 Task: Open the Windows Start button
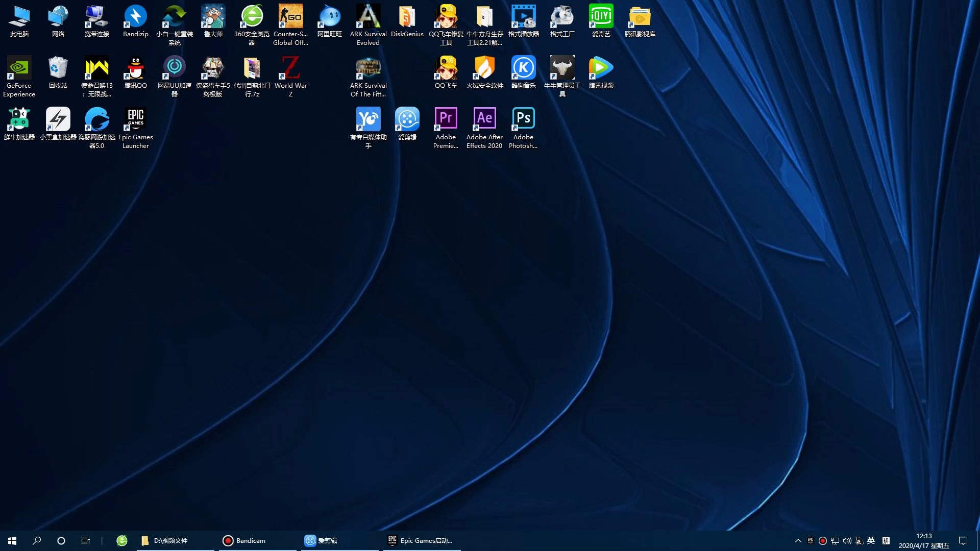(x=12, y=541)
